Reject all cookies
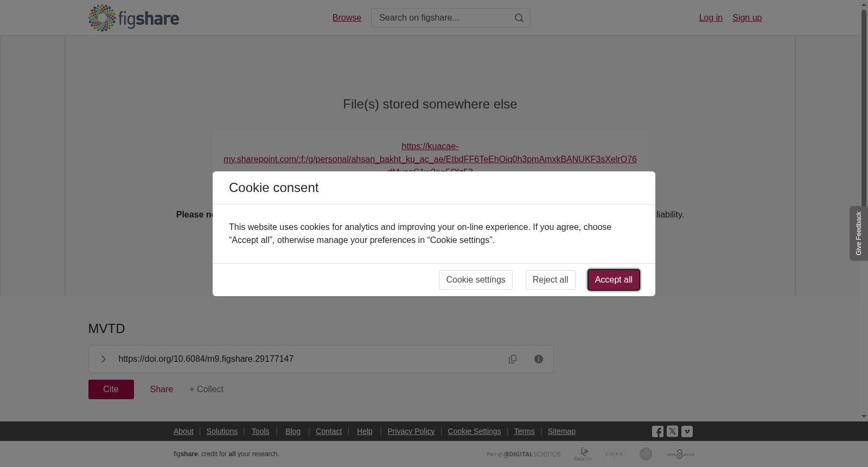The image size is (868, 467). [x=551, y=280]
